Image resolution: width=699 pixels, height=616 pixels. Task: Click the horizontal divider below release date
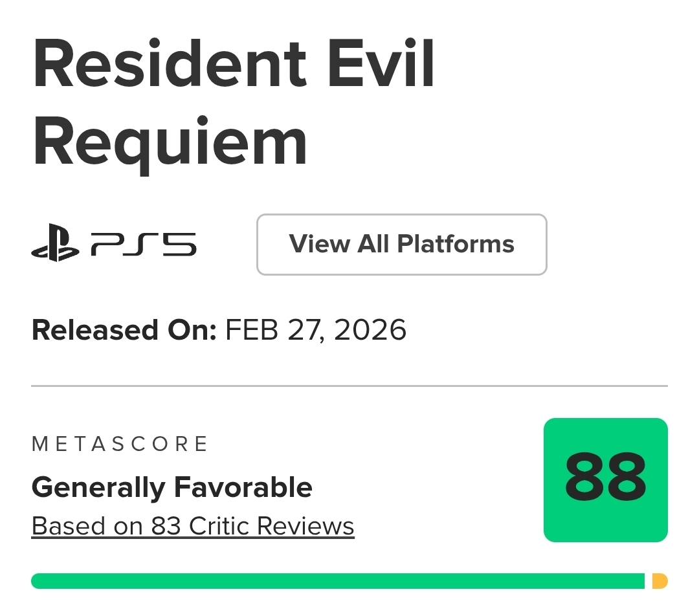coord(349,386)
